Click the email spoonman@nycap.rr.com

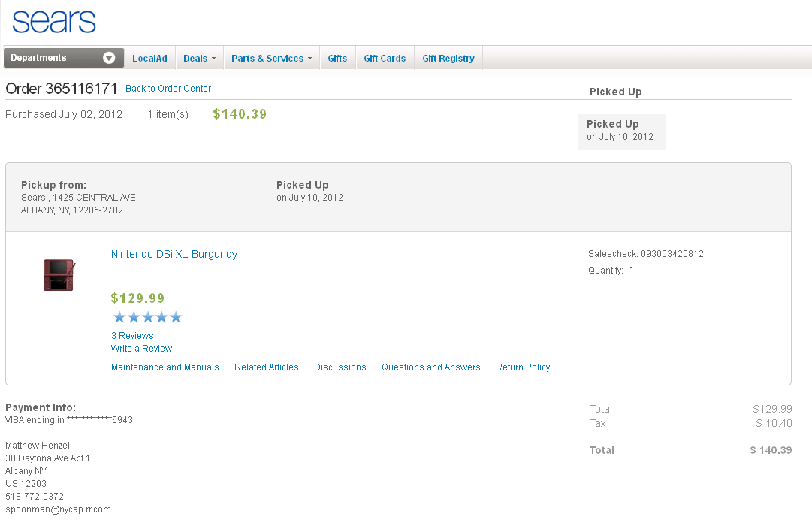[58, 509]
